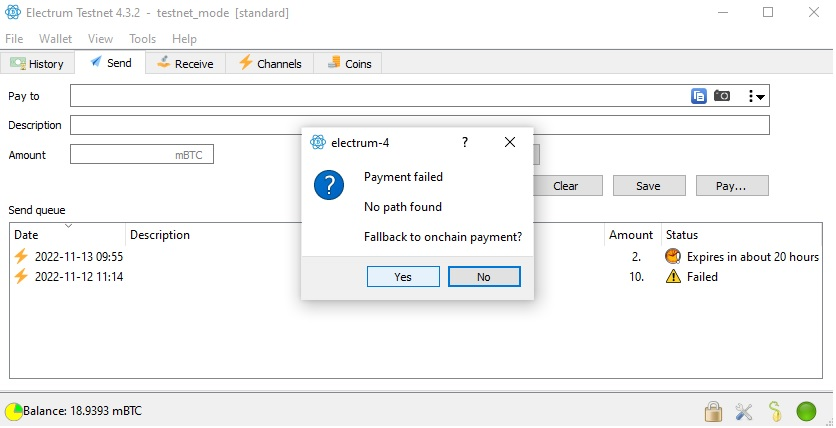Click the expiry clock icon in status column
The width and height of the screenshot is (836, 428).
(673, 257)
